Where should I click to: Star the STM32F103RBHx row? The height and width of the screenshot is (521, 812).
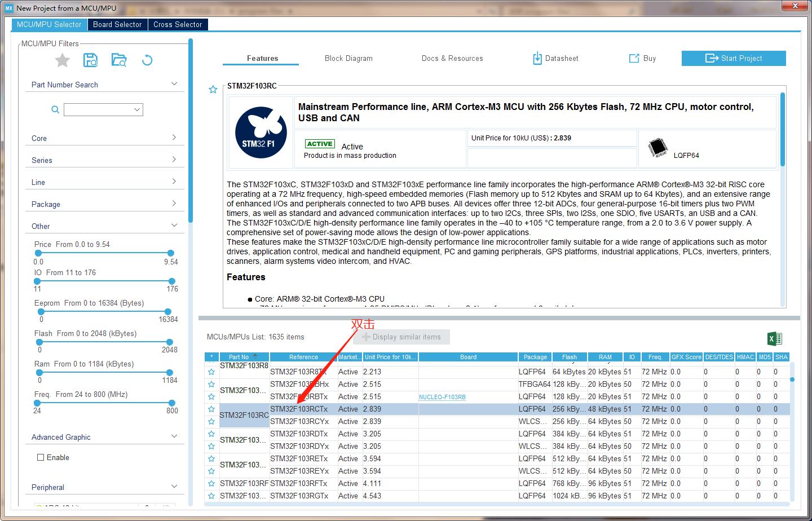point(211,385)
